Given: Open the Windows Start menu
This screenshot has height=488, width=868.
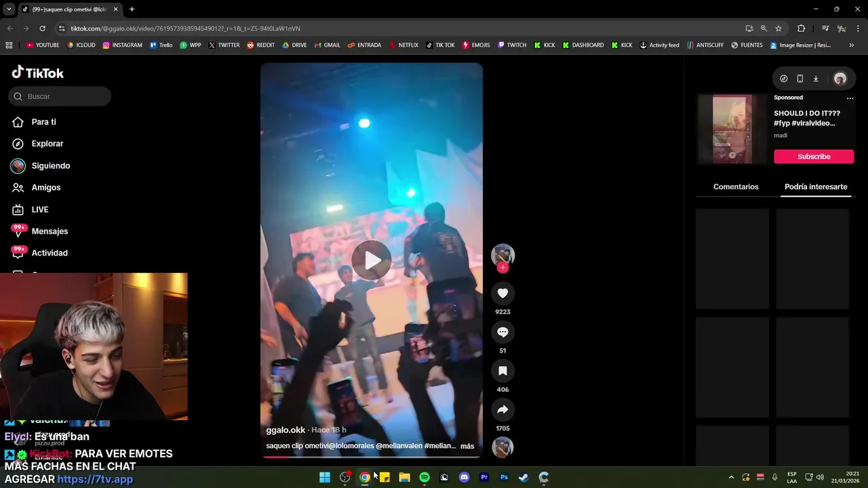Looking at the screenshot, I should point(325,477).
